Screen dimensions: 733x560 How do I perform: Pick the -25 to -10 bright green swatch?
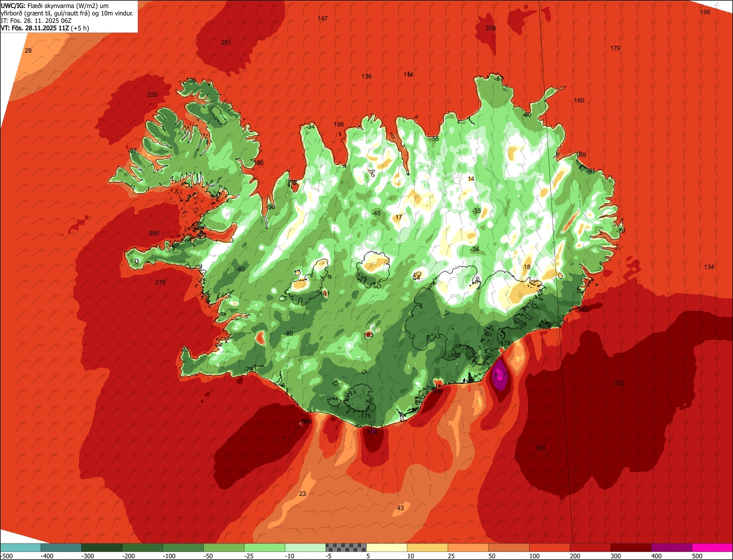265,547
